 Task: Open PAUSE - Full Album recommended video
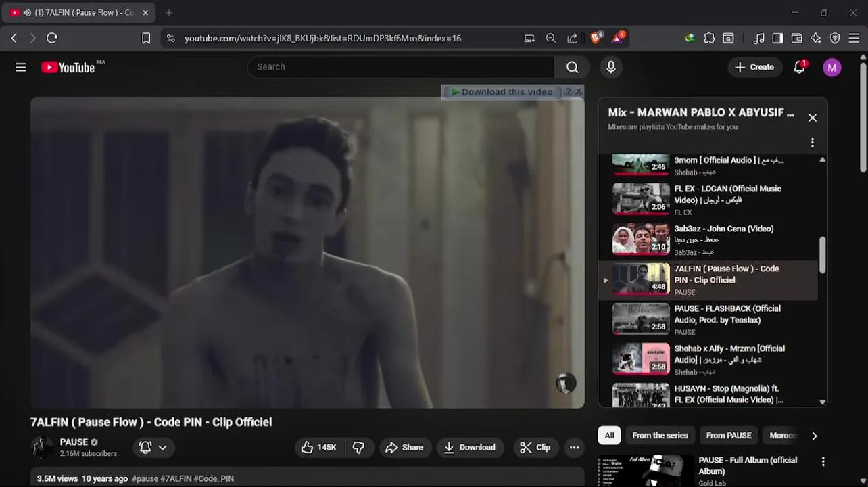[x=748, y=465]
